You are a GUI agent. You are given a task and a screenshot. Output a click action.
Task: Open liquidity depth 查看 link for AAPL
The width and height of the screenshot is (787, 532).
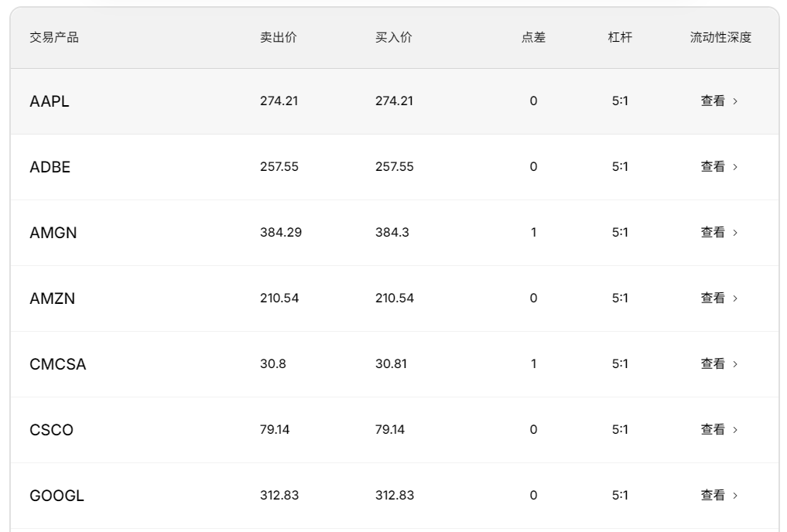[718, 101]
